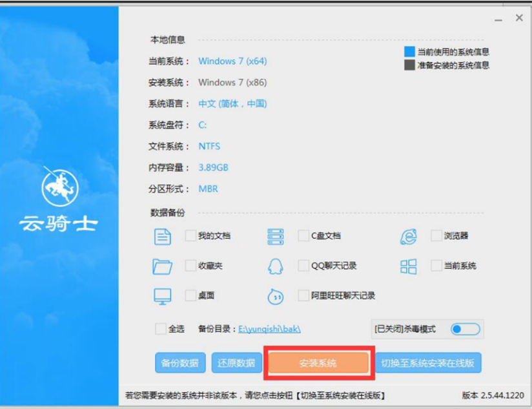Click the 安装系统 orange button
This screenshot has width=532, height=409.
318,363
